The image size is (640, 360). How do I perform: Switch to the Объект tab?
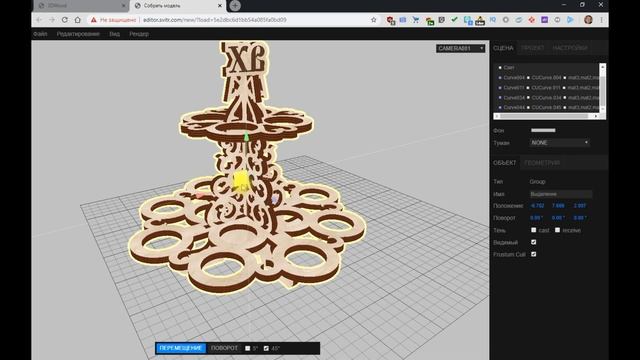[504, 162]
